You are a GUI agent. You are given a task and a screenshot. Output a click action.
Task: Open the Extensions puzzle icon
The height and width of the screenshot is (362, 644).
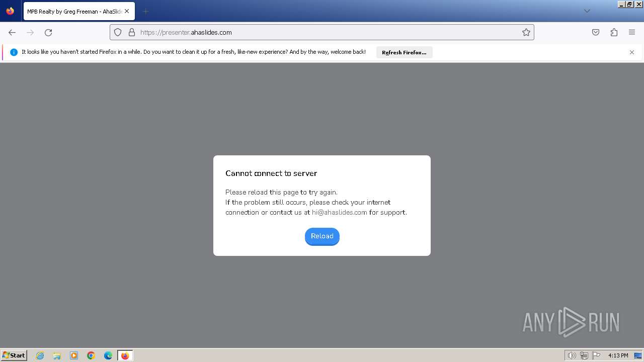[x=614, y=32]
